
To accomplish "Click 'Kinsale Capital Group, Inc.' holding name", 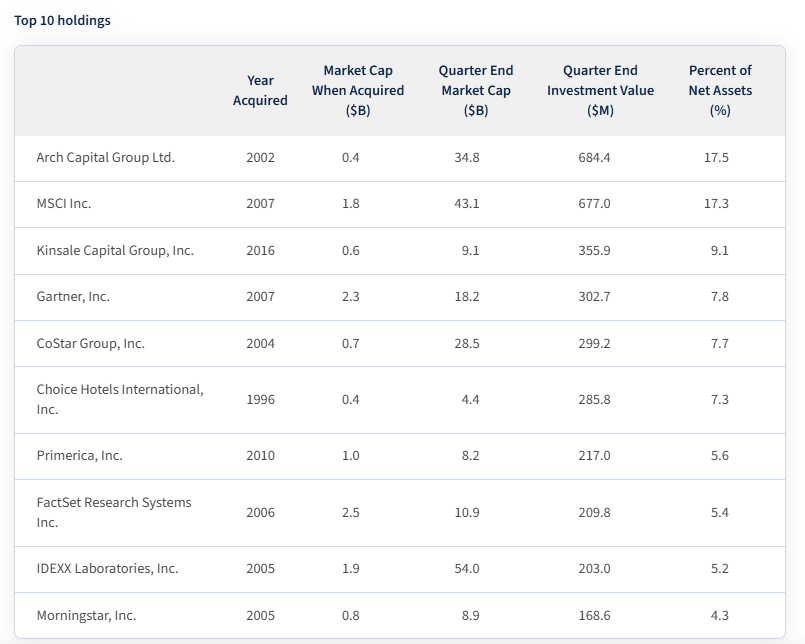I will point(115,251).
